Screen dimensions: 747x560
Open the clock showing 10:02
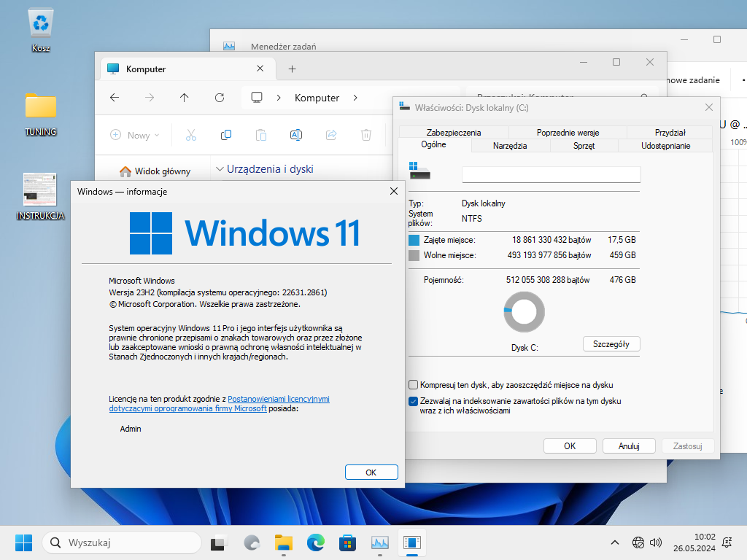pyautogui.click(x=694, y=542)
